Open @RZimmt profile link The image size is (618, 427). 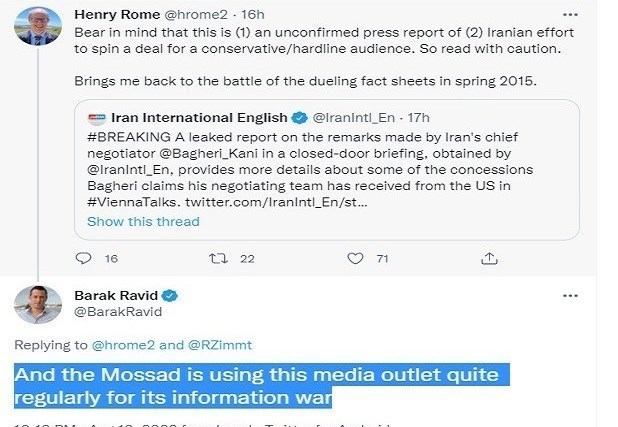pyautogui.click(x=221, y=345)
